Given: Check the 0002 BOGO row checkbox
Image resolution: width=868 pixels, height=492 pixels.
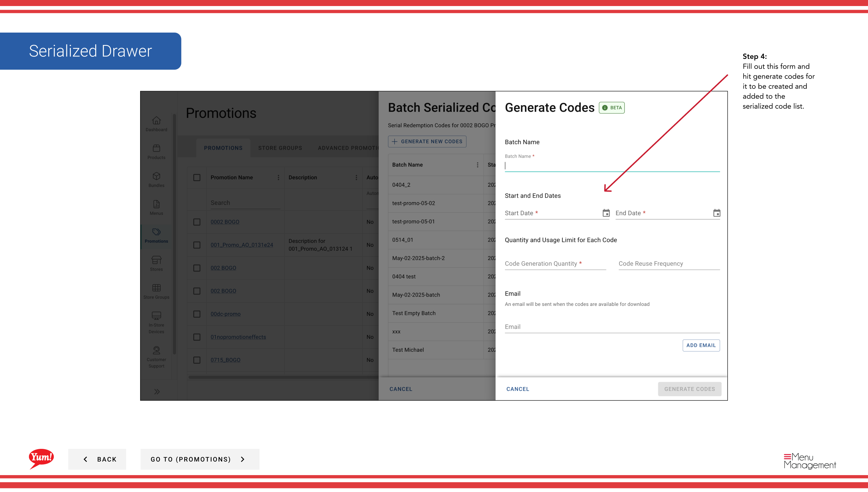Looking at the screenshot, I should click(197, 222).
